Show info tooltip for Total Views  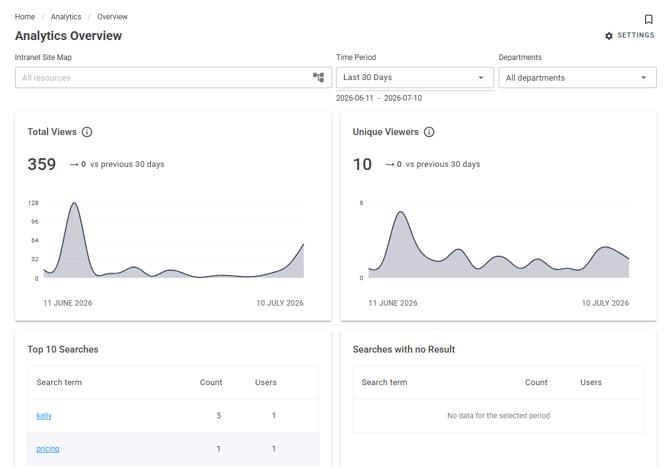tap(87, 132)
